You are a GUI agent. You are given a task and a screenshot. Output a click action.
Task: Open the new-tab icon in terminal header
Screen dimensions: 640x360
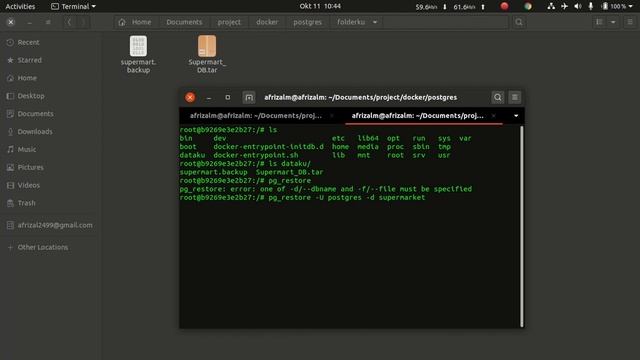[x=249, y=98]
